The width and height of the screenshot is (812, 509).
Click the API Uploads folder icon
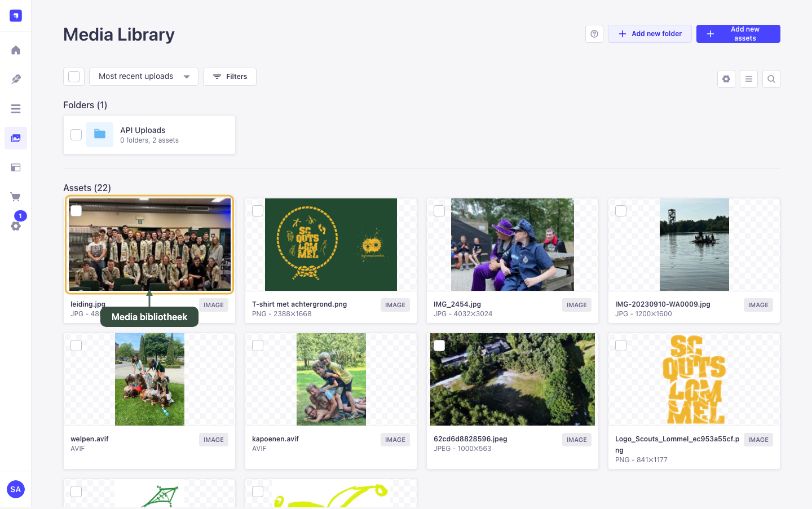(x=100, y=134)
